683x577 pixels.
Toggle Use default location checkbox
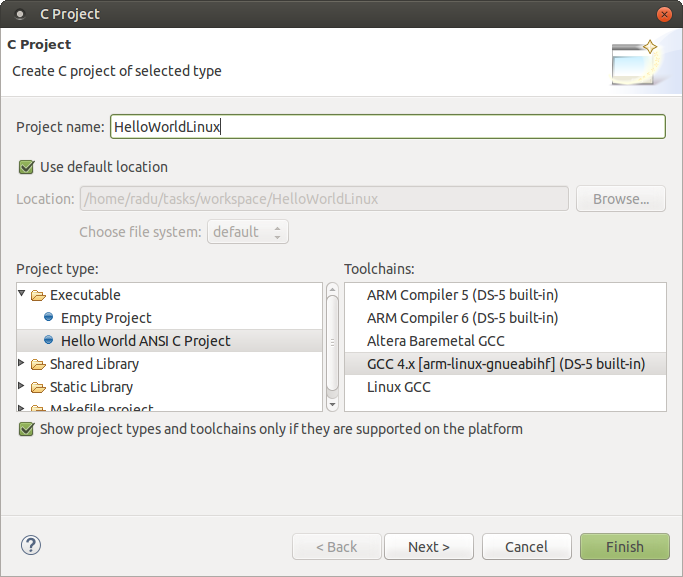click(26, 167)
